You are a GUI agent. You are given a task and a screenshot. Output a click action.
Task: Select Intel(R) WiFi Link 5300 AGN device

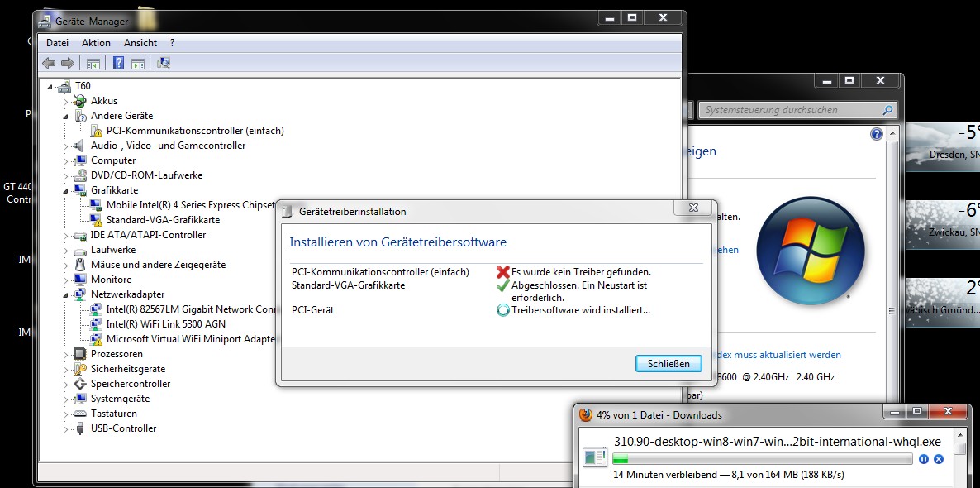click(165, 324)
